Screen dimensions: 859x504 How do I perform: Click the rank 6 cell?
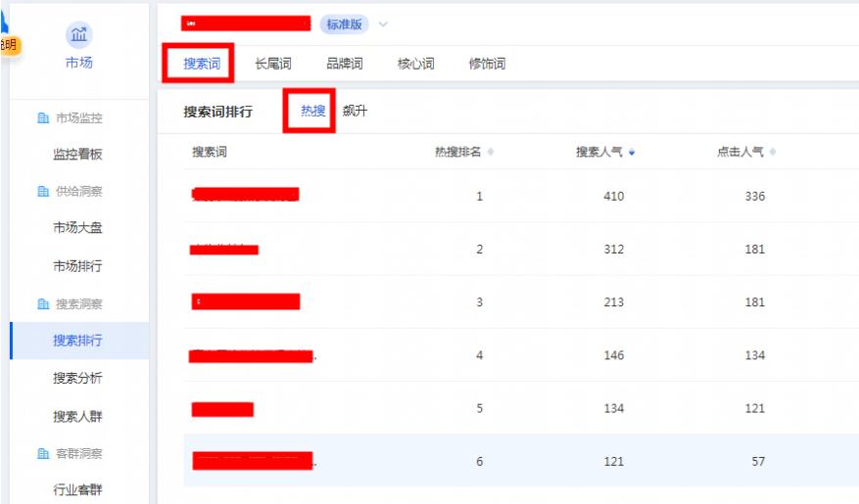pyautogui.click(x=479, y=461)
